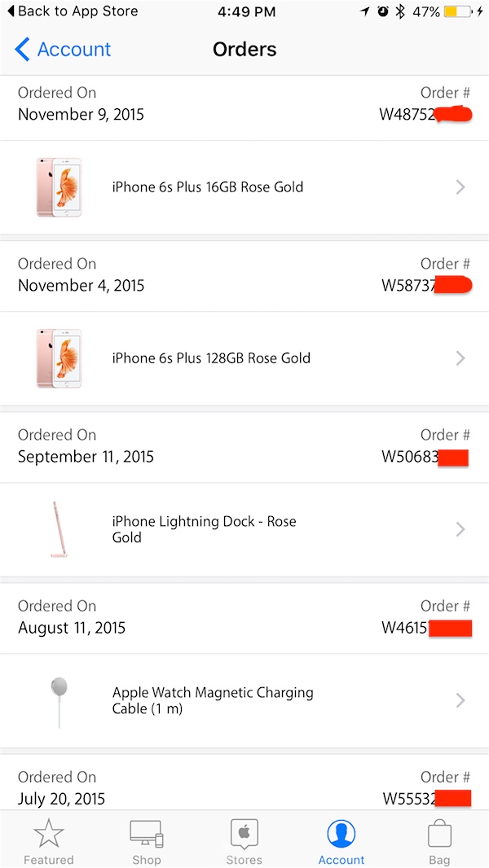Open the shopping Bag icon
Image resolution: width=489 pixels, height=868 pixels.
(x=439, y=835)
